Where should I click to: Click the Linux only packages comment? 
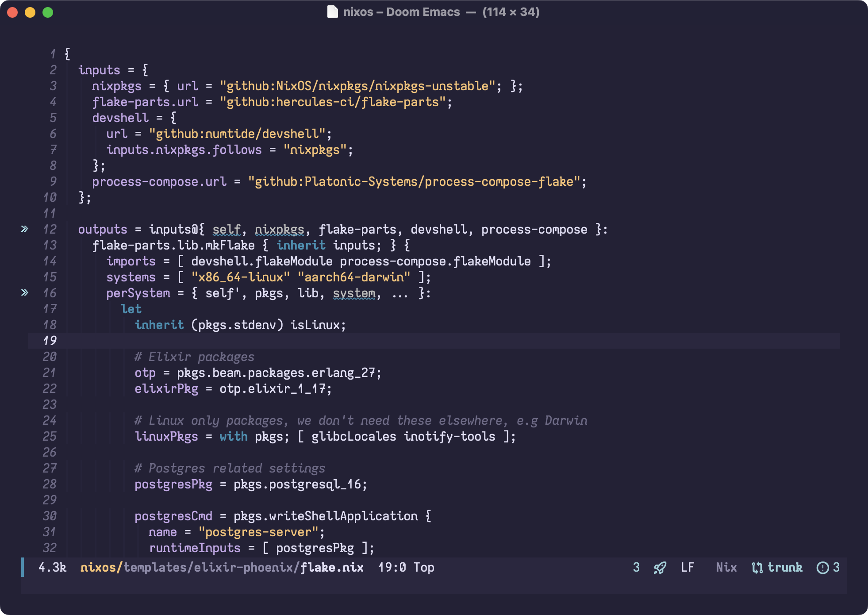(361, 420)
